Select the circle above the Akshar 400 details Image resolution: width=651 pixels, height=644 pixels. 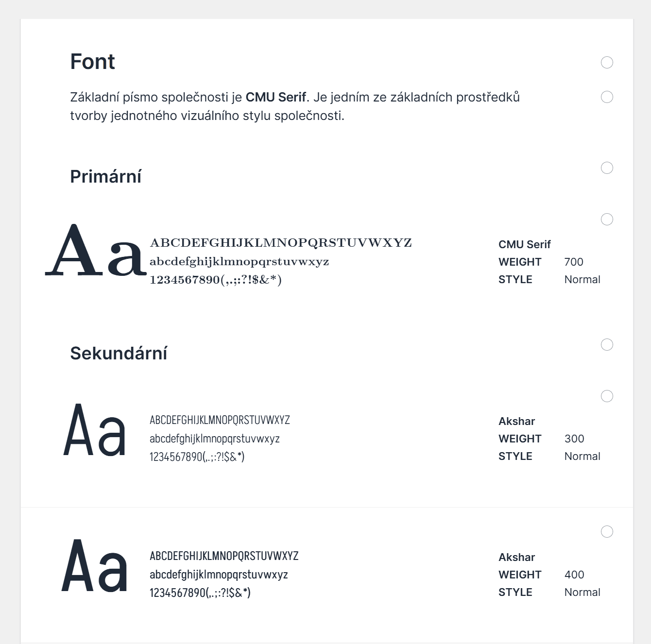point(607,531)
